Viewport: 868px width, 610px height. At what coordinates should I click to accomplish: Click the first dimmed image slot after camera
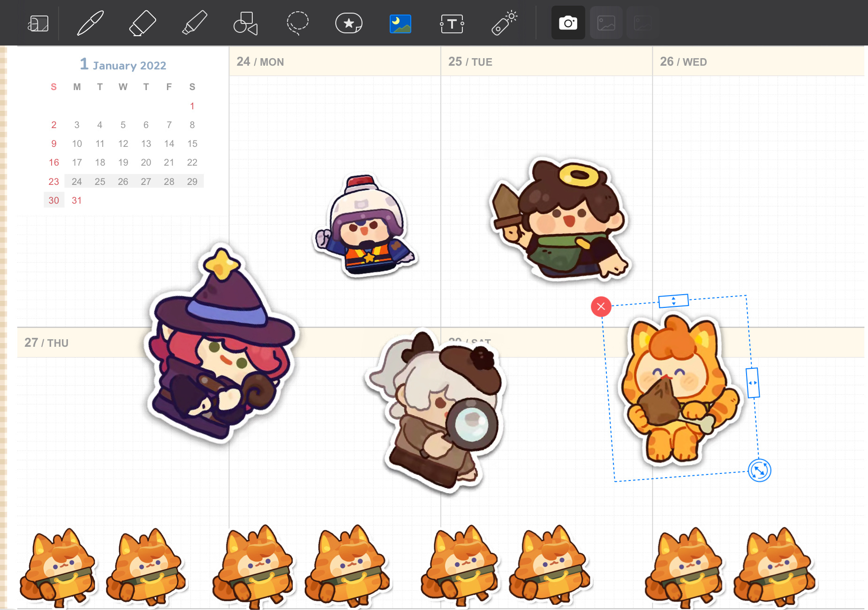point(606,23)
